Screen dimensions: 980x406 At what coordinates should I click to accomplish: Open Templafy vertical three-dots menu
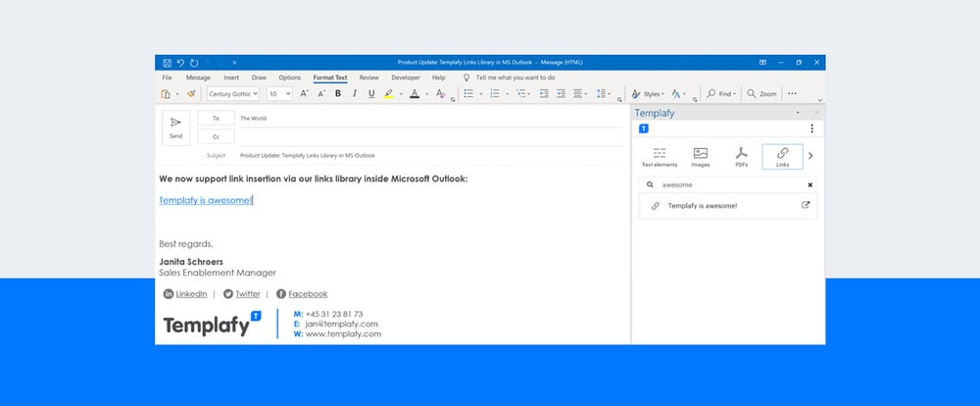pos(811,128)
